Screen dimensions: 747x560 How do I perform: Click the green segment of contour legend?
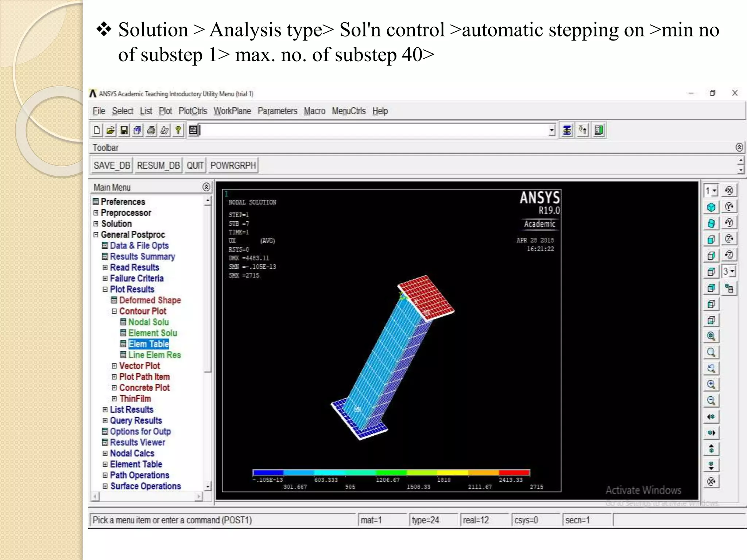(391, 473)
